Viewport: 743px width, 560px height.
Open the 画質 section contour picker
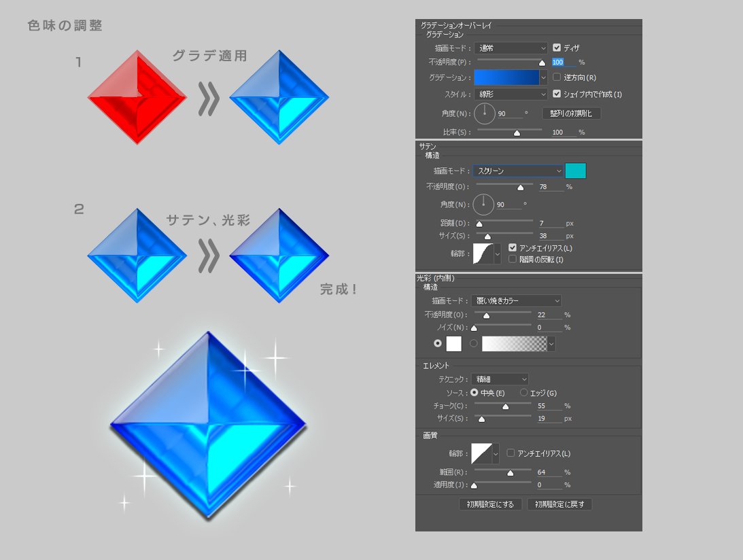coord(484,453)
